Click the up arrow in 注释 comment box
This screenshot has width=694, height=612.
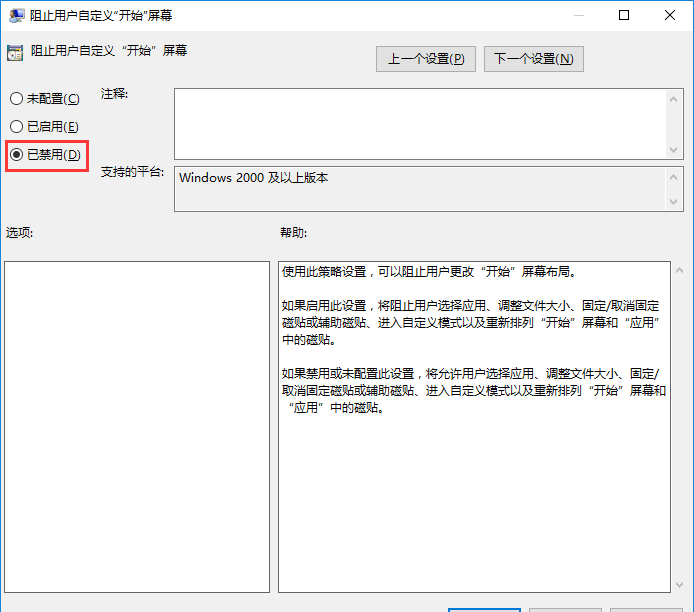pos(675,98)
